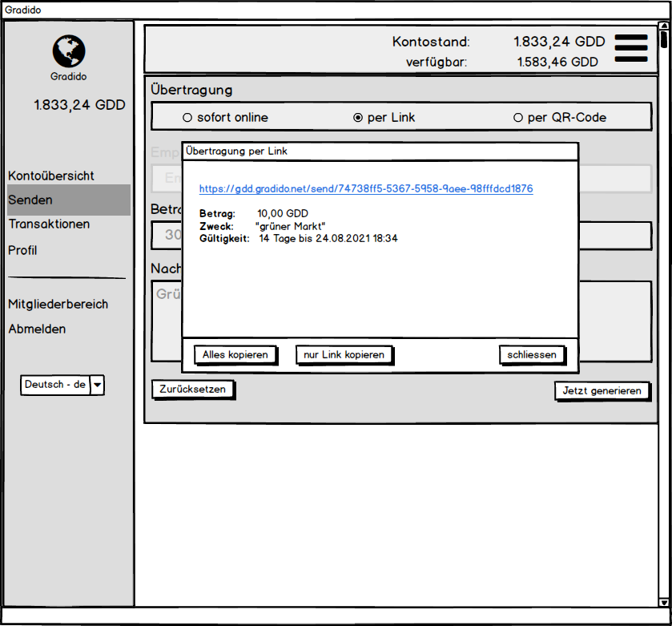The width and height of the screenshot is (672, 626).
Task: Click 'nur Link kopieren' button
Action: click(x=344, y=354)
